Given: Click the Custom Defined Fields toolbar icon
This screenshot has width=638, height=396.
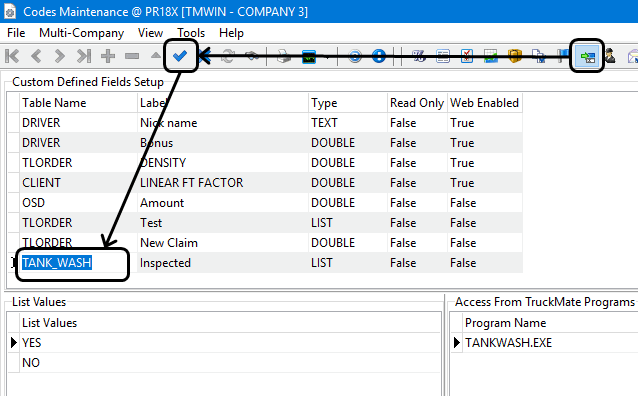Looking at the screenshot, I should click(x=587, y=56).
